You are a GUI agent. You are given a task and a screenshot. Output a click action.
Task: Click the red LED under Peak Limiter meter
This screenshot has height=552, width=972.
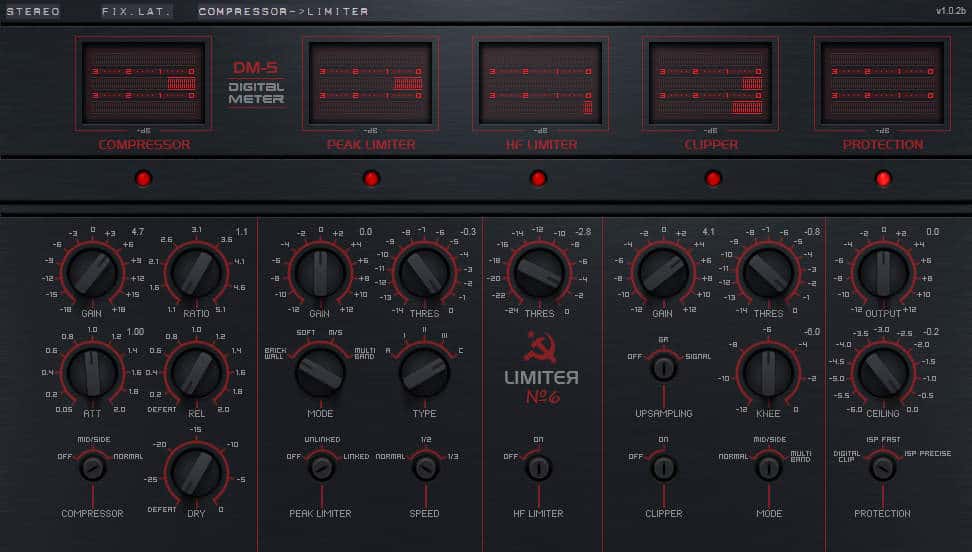click(x=371, y=178)
